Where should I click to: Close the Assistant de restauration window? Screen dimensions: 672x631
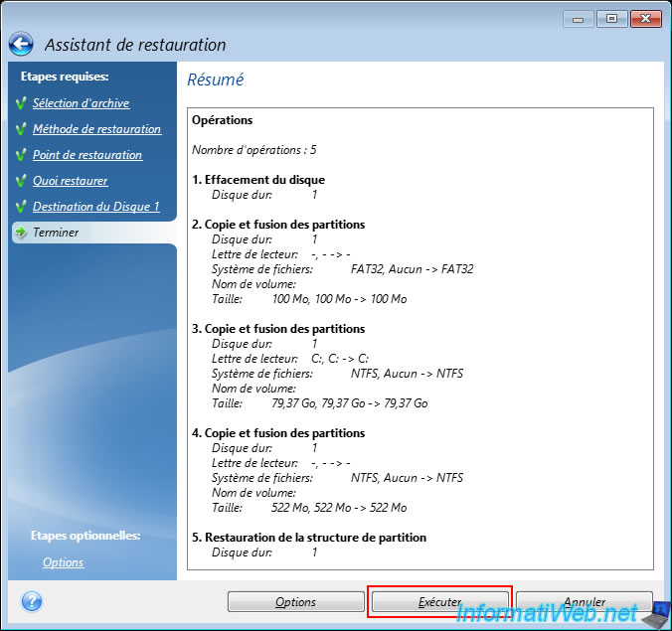(x=645, y=19)
